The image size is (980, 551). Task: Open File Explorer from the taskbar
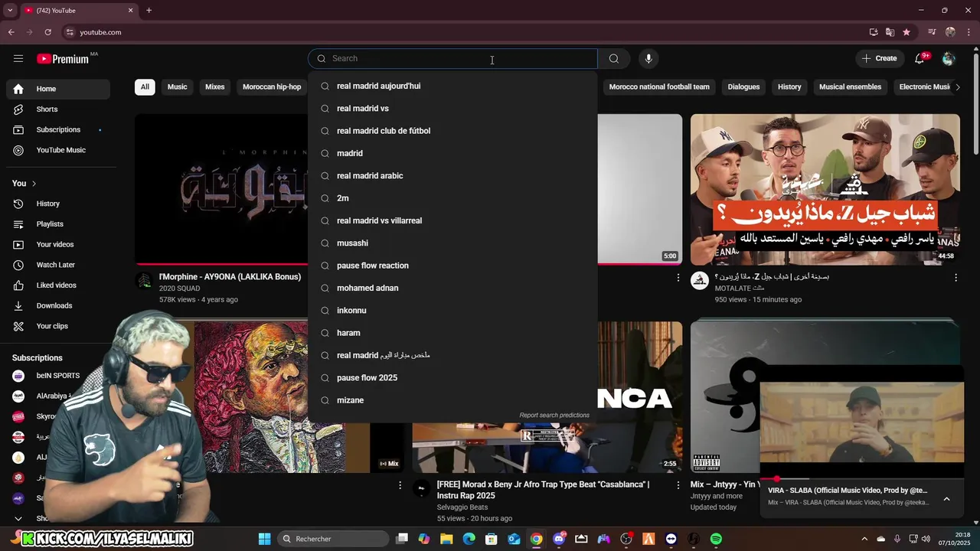coord(446,539)
